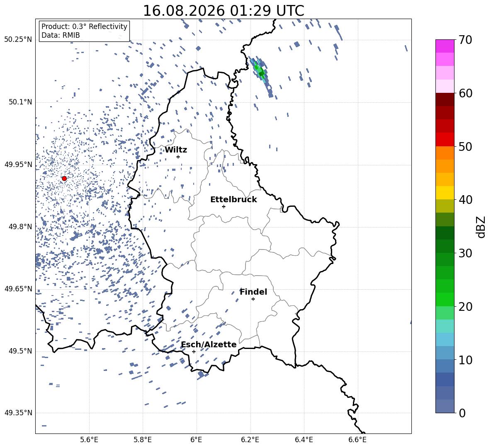Click the 49.95°N latitude tick label
The width and height of the screenshot is (491, 448).
click(18, 165)
